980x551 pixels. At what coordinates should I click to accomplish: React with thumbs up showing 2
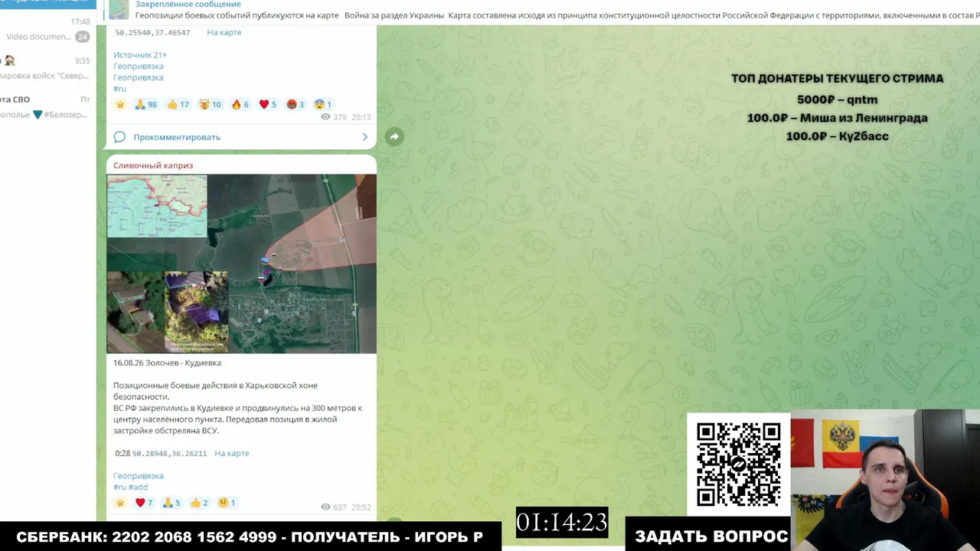199,503
